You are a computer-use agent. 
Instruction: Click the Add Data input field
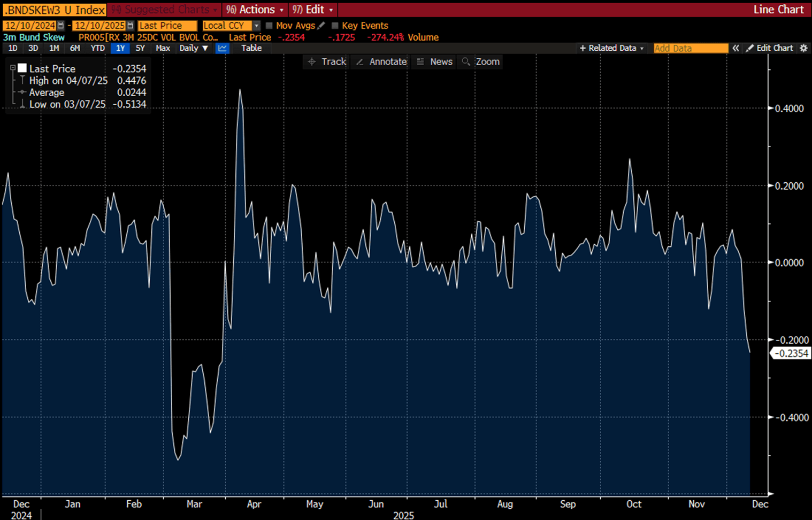pyautogui.click(x=690, y=48)
